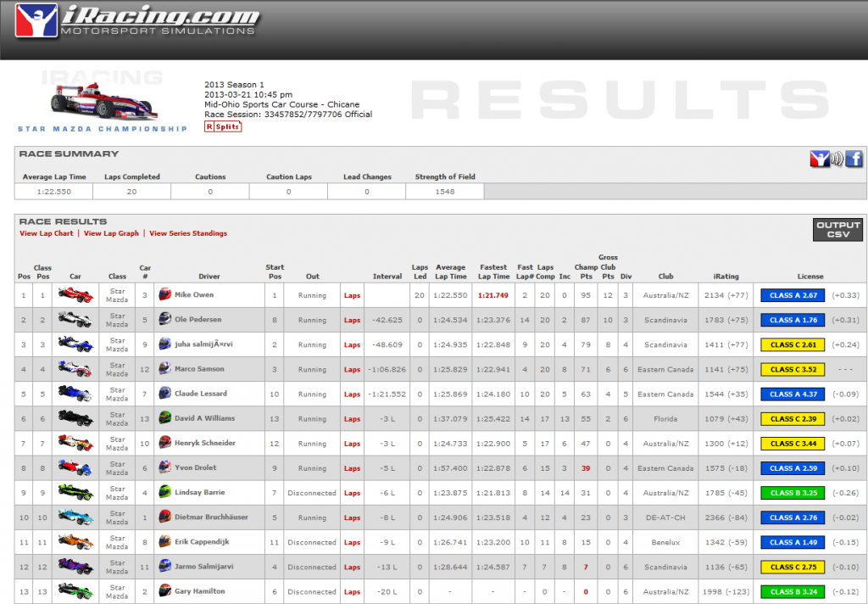The image size is (868, 604).
Task: Click Marco Samson's car thumbnail
Action: click(x=75, y=369)
